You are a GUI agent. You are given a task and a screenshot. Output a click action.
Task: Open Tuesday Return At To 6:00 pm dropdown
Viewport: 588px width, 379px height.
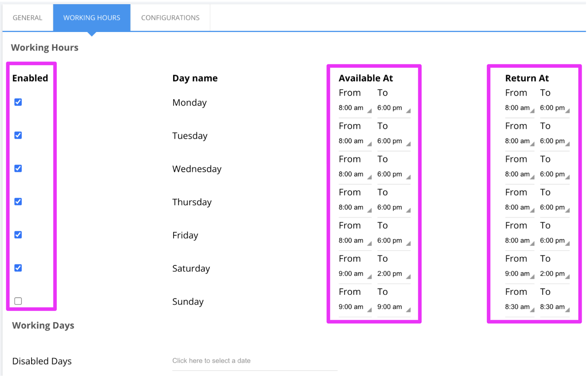coord(555,141)
